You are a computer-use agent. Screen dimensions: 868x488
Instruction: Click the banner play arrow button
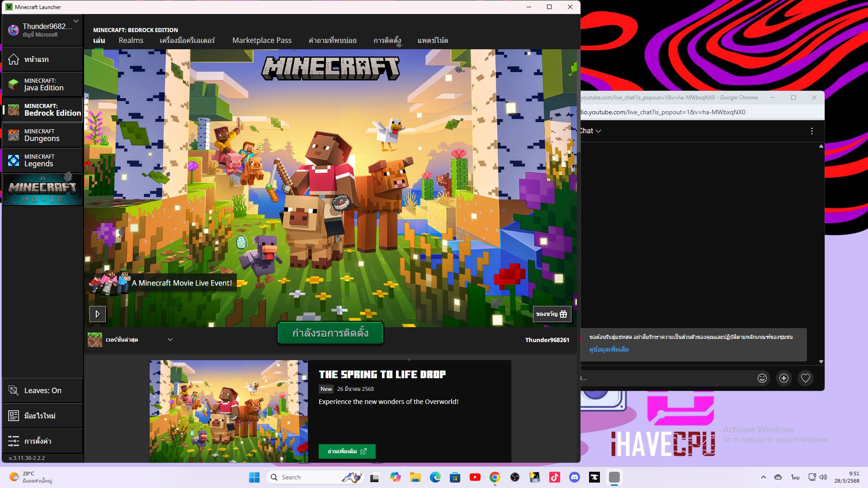pos(98,314)
